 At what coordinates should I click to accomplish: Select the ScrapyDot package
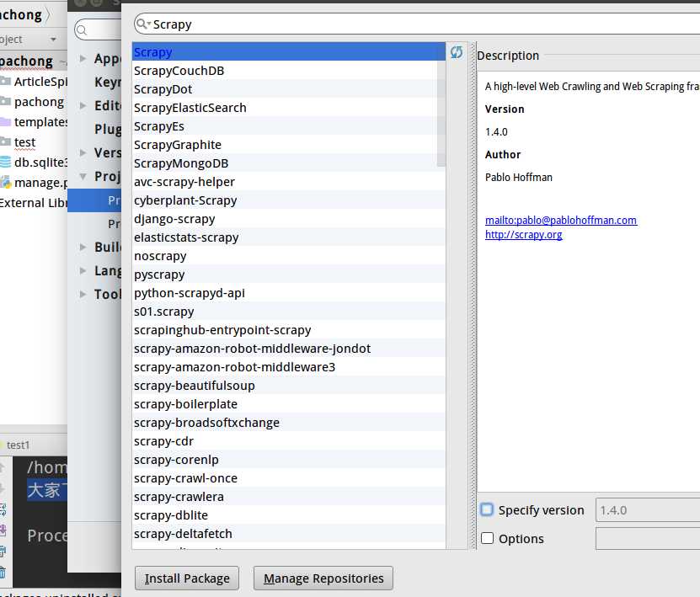click(x=289, y=88)
